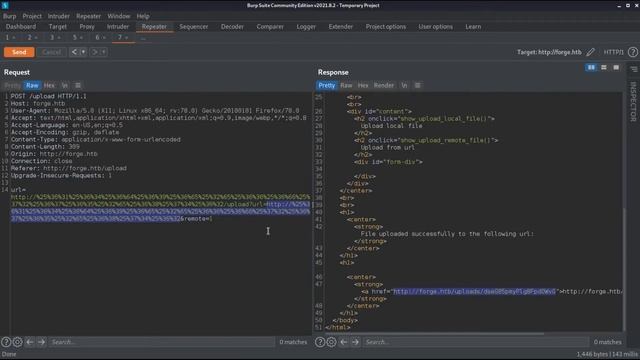Go to previous request search match
This screenshot has height=360, width=640.
point(30,342)
